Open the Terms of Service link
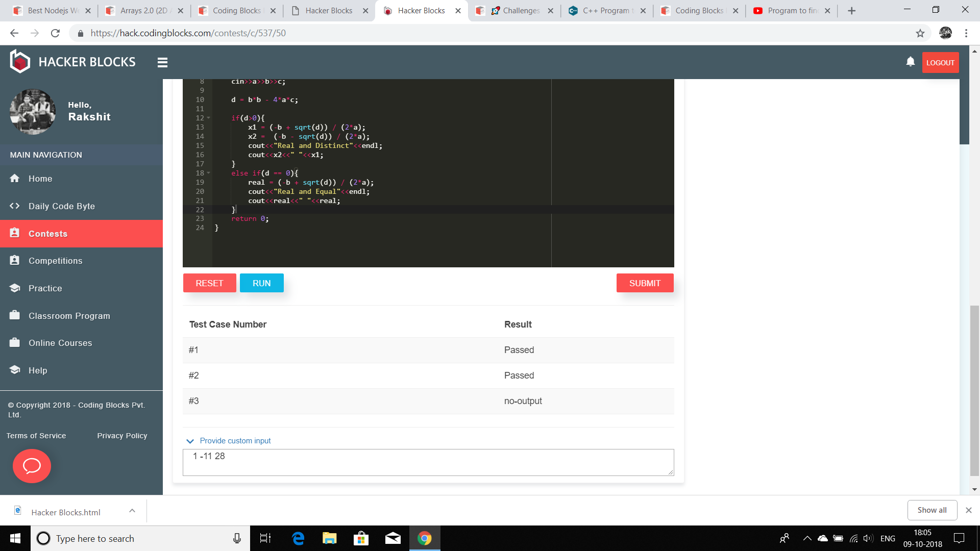 tap(36, 436)
